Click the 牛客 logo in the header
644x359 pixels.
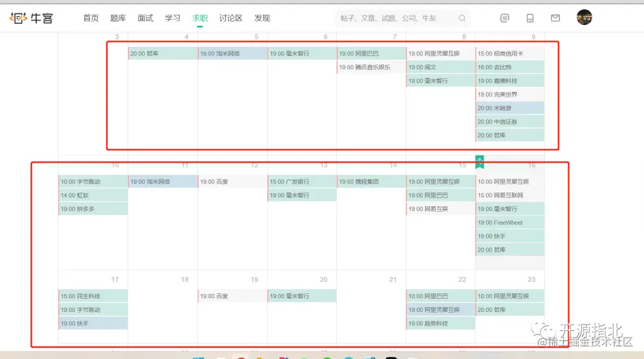click(x=31, y=18)
